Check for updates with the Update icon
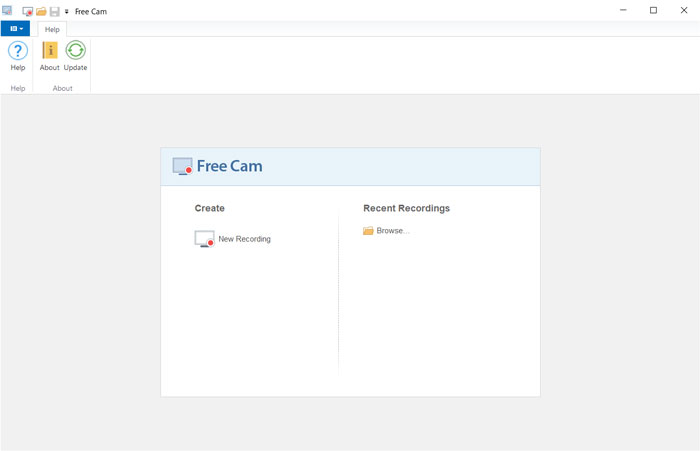Image resolution: width=700 pixels, height=451 pixels. 76,51
